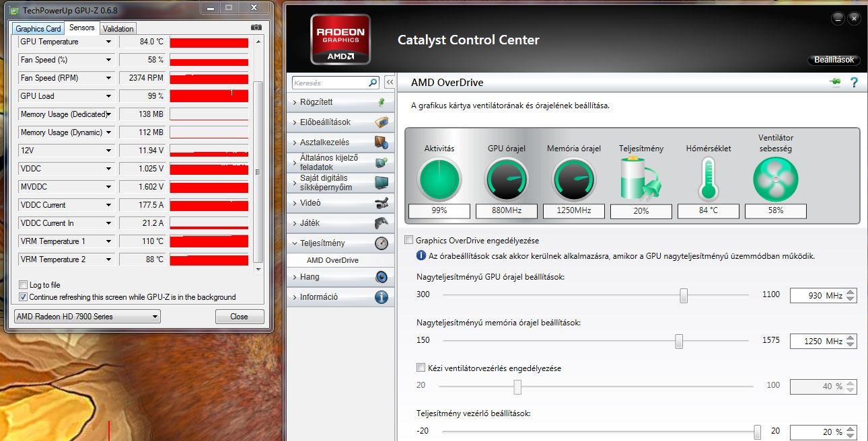Click the GPU-Z title bar app icon
This screenshot has height=441, width=868.
[x=15, y=10]
